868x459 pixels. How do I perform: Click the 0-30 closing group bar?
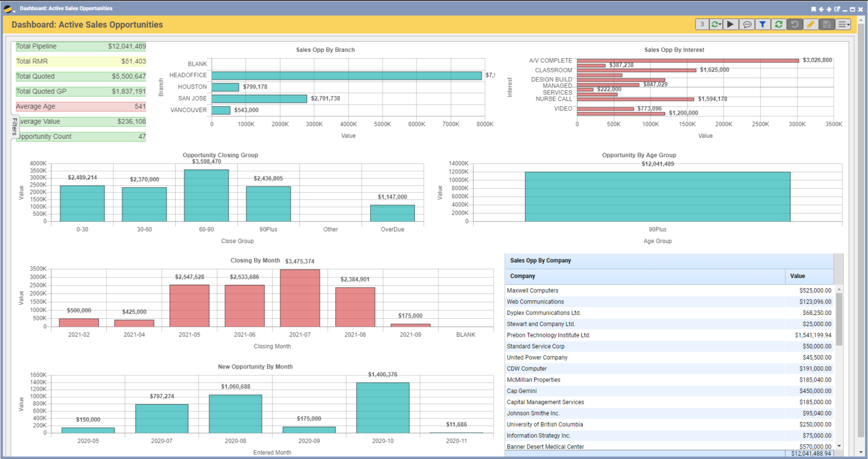83,203
